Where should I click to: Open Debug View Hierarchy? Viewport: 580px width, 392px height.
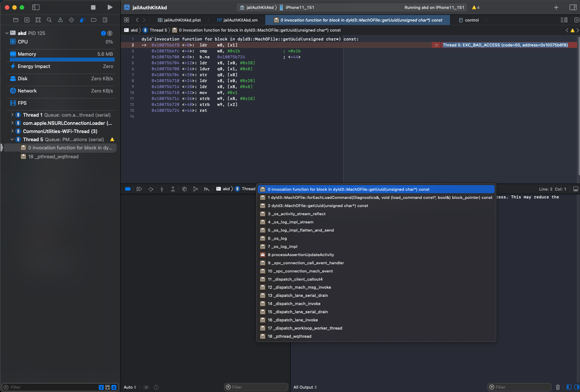pos(184,189)
